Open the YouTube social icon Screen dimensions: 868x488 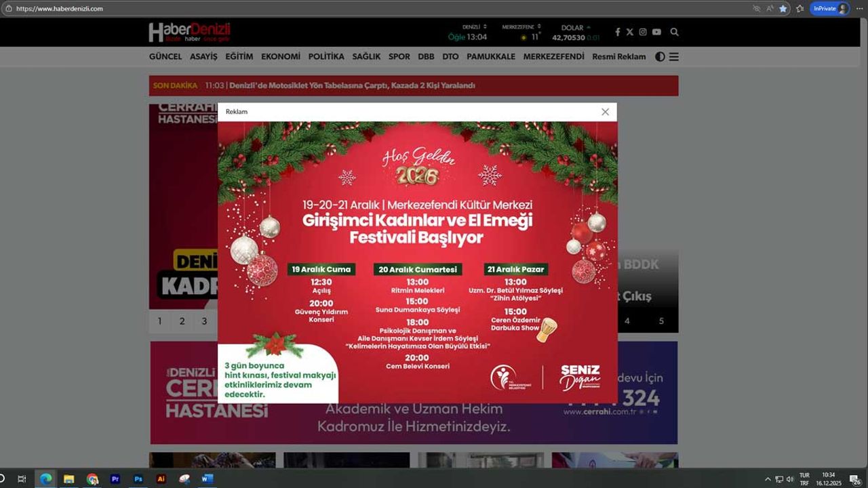[656, 32]
